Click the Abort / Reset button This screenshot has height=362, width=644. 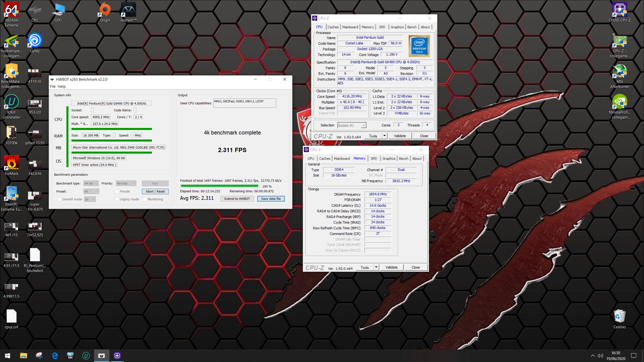[x=155, y=191]
